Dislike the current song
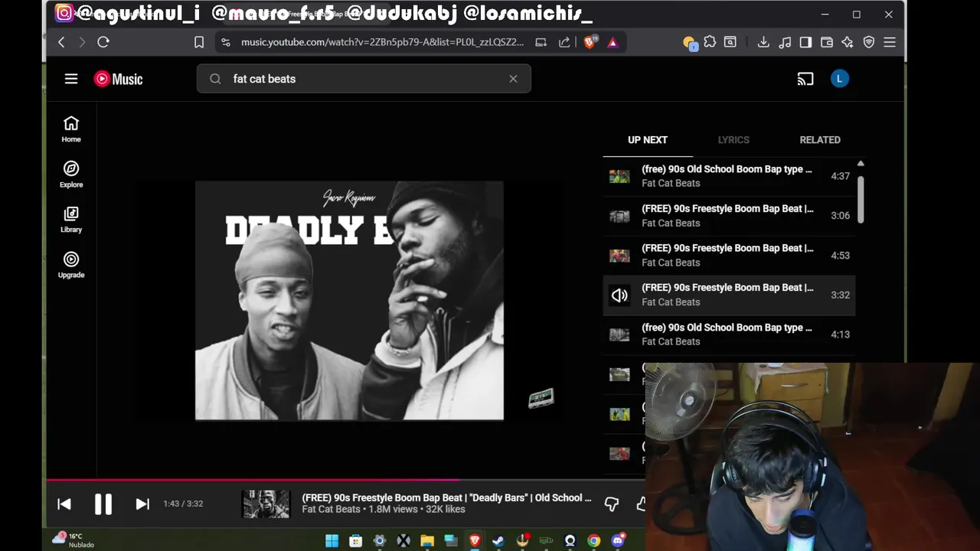 point(611,504)
